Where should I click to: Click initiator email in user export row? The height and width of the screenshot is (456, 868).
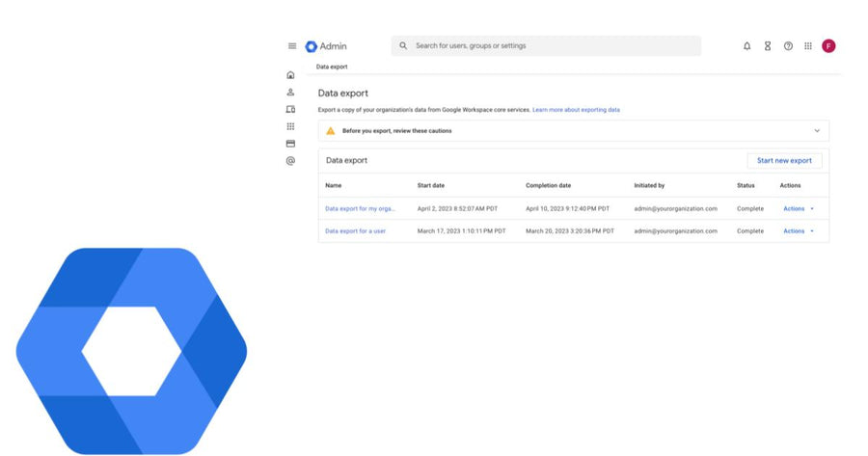(675, 230)
